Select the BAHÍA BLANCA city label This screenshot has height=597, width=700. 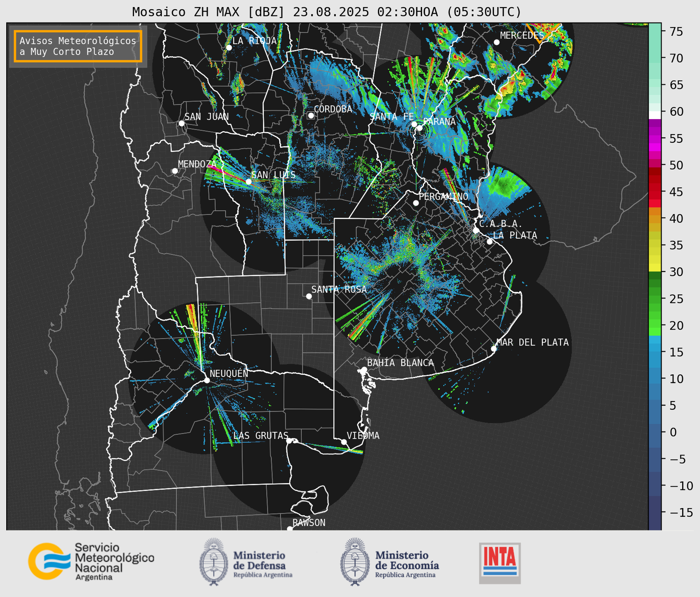tap(400, 363)
